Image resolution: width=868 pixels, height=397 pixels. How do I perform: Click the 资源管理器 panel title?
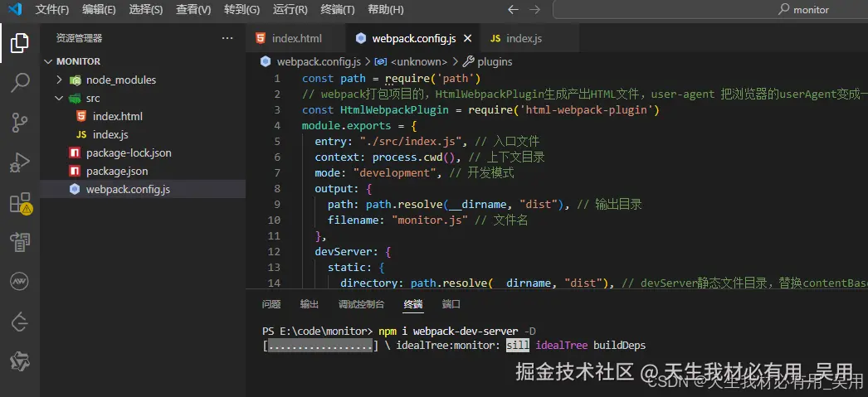pos(79,38)
